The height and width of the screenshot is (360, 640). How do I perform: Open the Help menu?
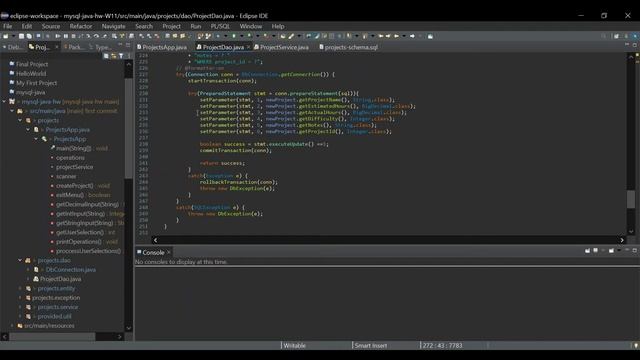coord(278,26)
